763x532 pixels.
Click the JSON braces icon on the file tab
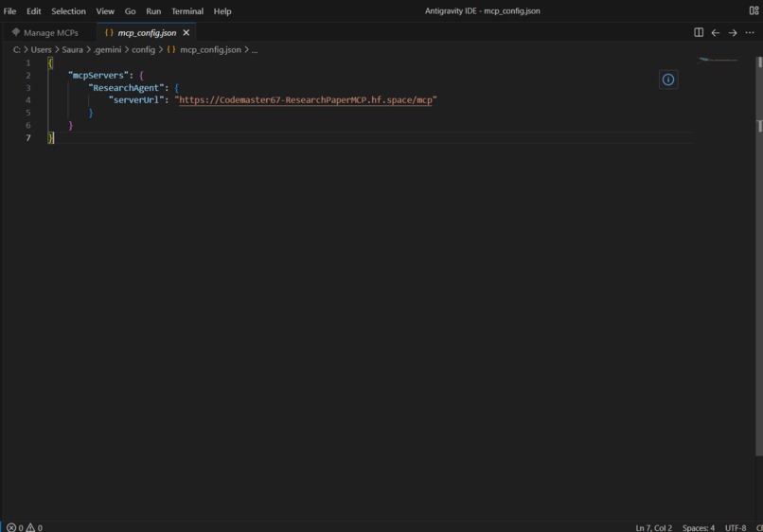pyautogui.click(x=109, y=32)
